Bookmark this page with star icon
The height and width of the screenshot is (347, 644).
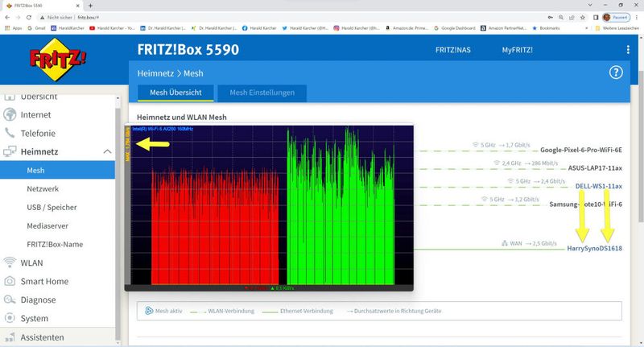tap(582, 17)
